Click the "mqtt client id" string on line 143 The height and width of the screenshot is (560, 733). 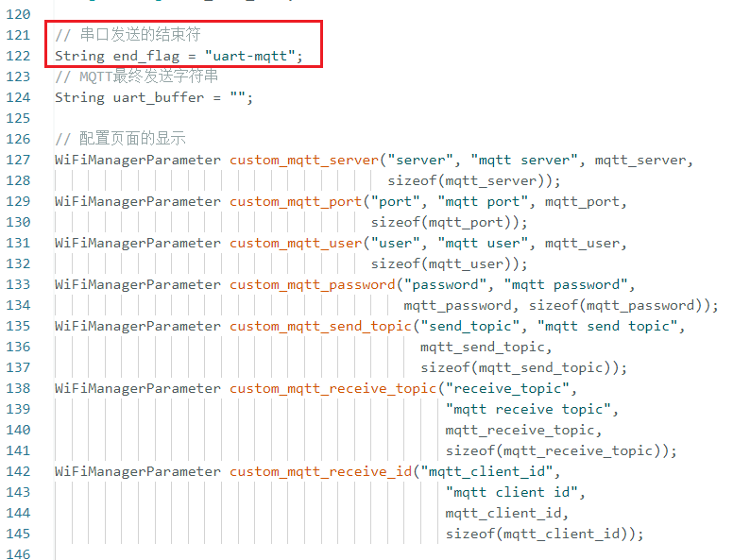(516, 492)
